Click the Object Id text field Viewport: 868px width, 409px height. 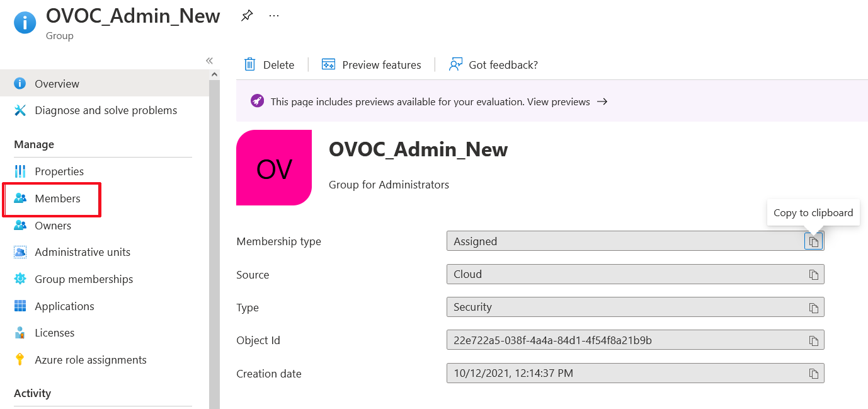coord(624,340)
